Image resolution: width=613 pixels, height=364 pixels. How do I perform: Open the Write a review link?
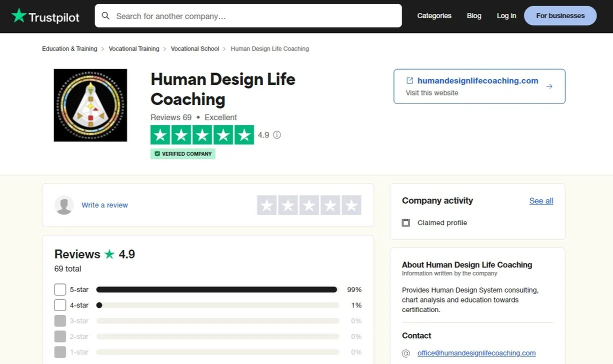[x=104, y=205]
